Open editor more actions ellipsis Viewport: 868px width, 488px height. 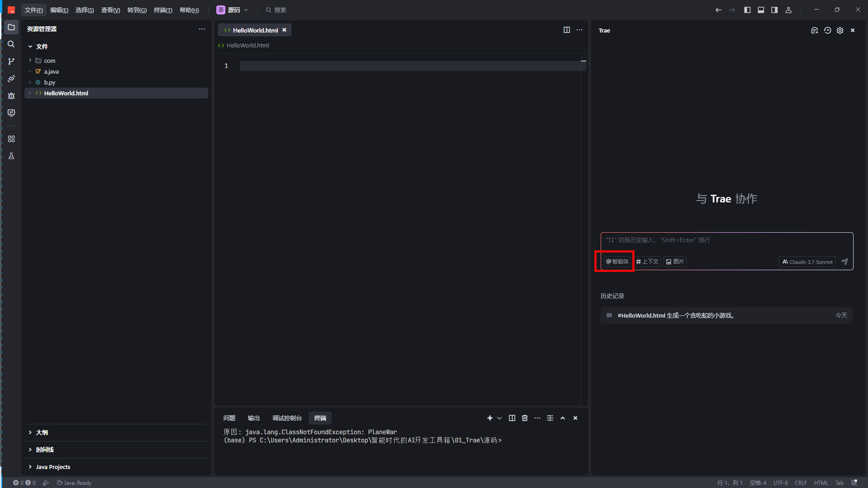click(579, 30)
